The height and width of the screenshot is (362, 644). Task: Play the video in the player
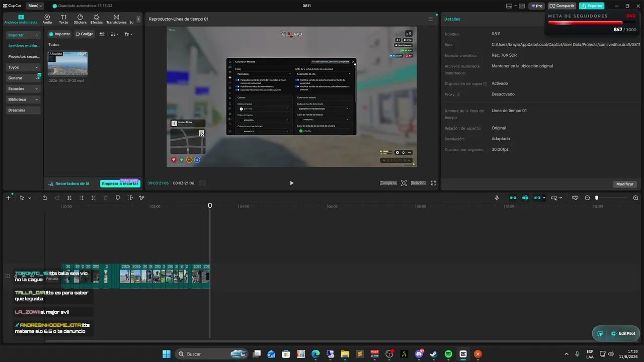[291, 183]
